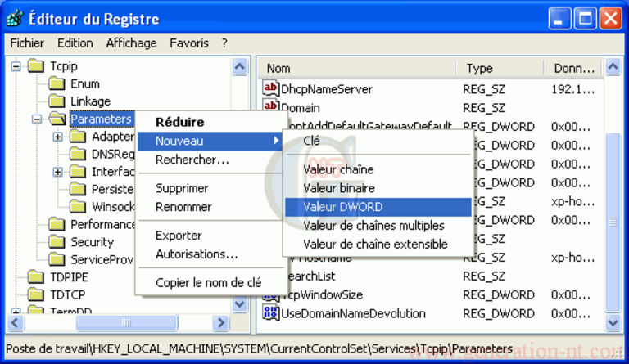Click values pane scroll down arrow
This screenshot has width=629, height=364.
[x=613, y=323]
